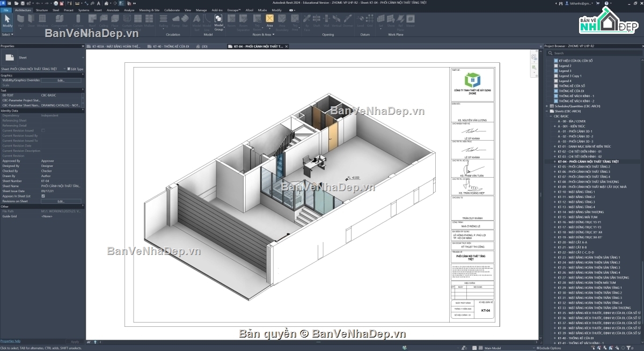Activate the Area tool in Room & Area

click(x=269, y=21)
